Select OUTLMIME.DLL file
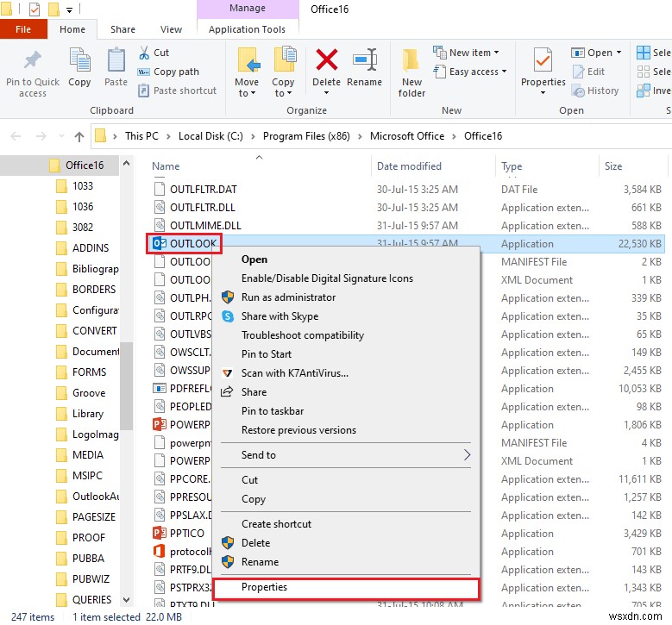Screen dimensions: 672x625 [x=205, y=225]
